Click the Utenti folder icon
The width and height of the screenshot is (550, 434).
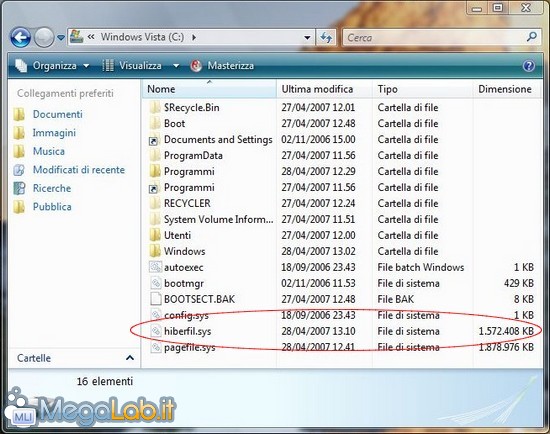[x=155, y=235]
